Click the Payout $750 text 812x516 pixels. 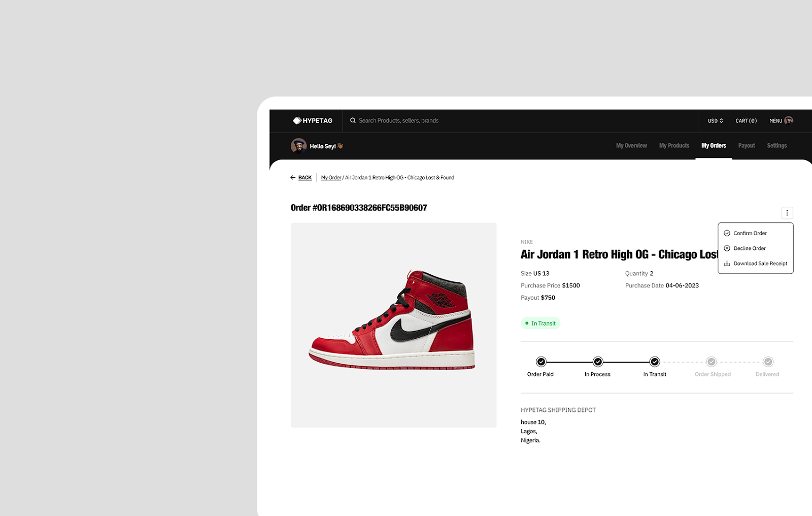pos(538,298)
